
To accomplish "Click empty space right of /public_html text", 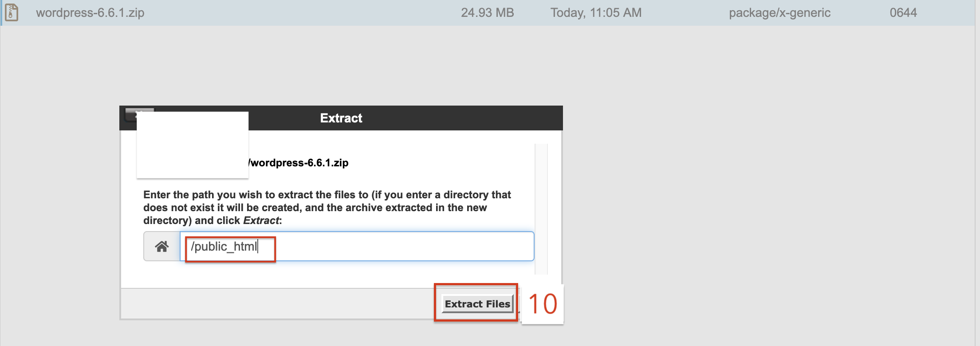I will point(404,246).
